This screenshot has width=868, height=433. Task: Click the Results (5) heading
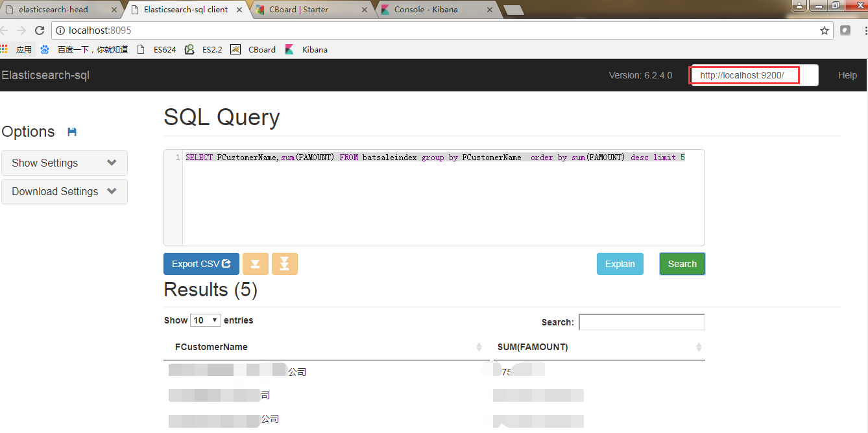click(211, 289)
